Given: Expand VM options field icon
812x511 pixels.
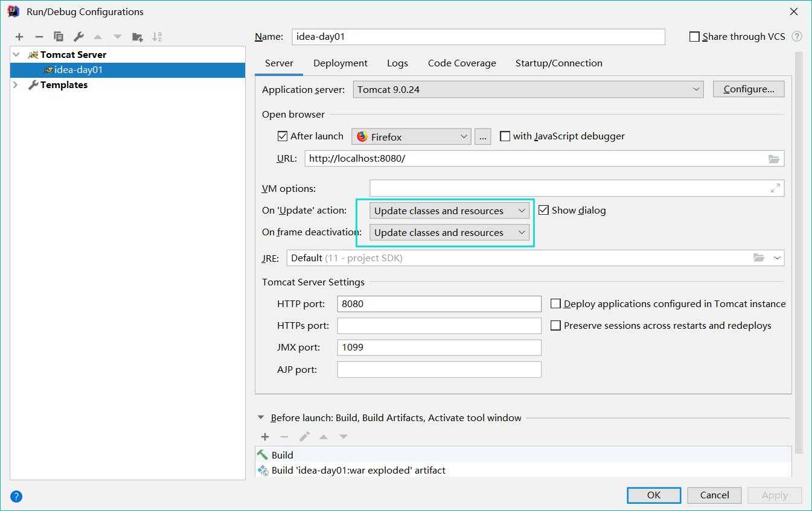Looking at the screenshot, I should [x=775, y=188].
